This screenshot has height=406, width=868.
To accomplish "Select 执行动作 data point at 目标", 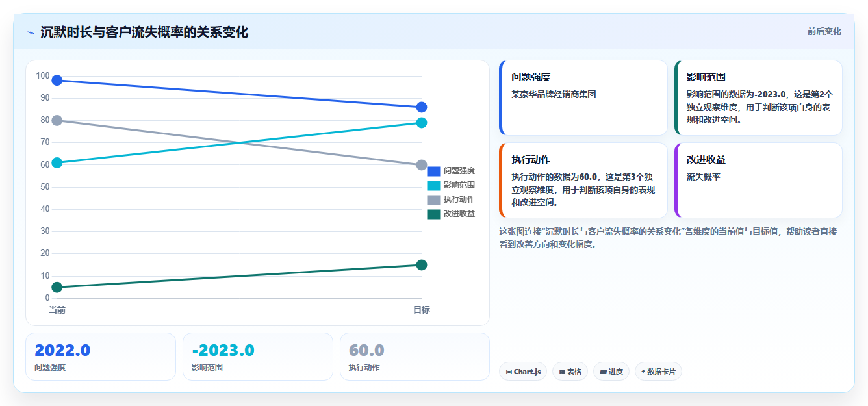I will coord(422,165).
